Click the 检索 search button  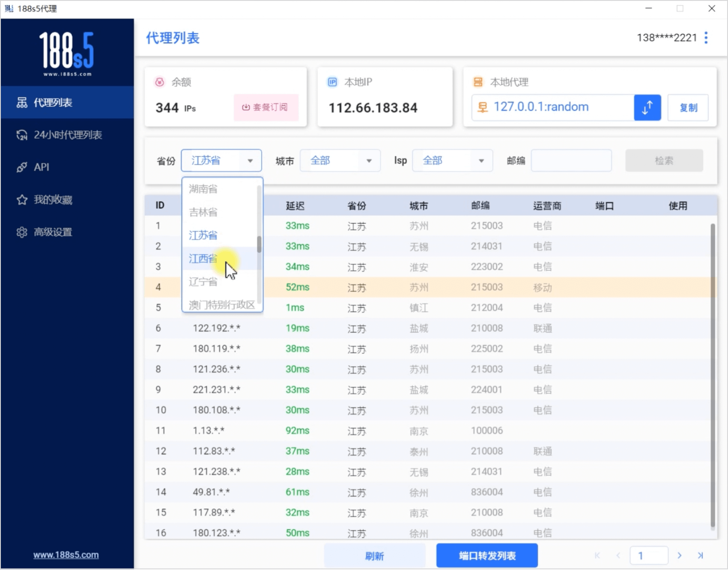[664, 160]
